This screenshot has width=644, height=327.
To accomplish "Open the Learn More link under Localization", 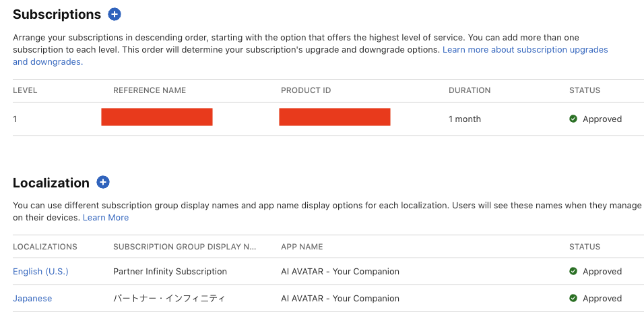I will click(106, 218).
